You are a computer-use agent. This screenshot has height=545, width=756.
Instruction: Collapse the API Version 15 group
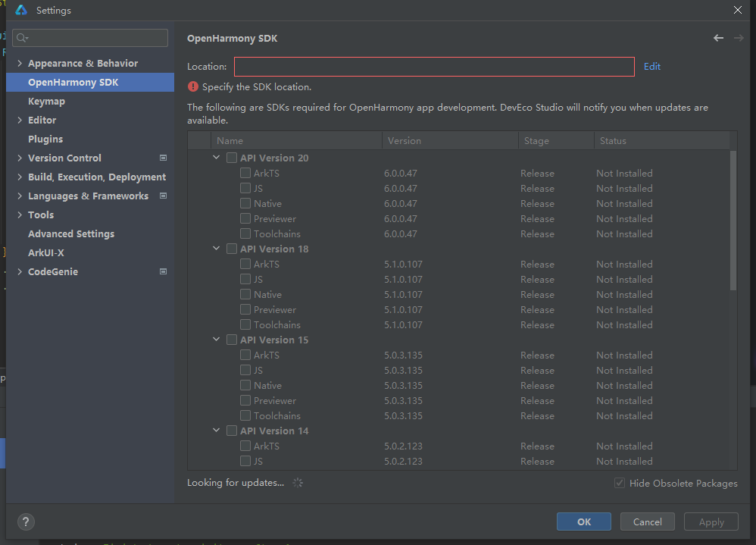coord(217,339)
